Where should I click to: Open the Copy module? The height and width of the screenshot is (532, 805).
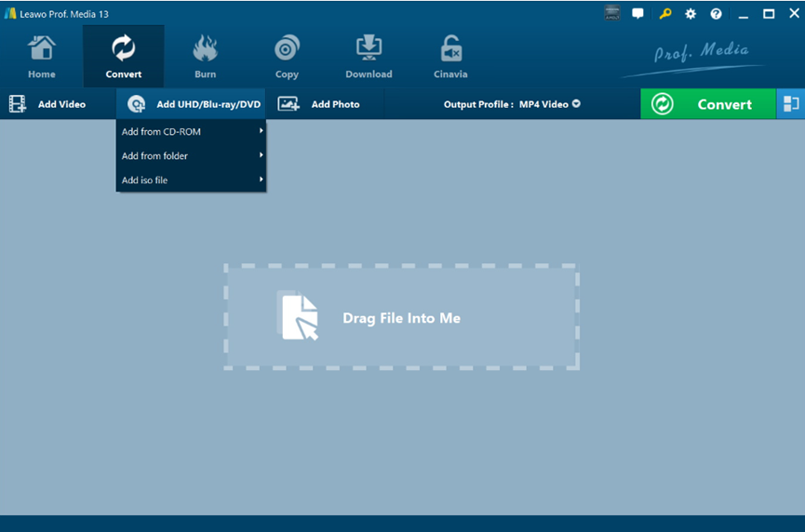(287, 57)
